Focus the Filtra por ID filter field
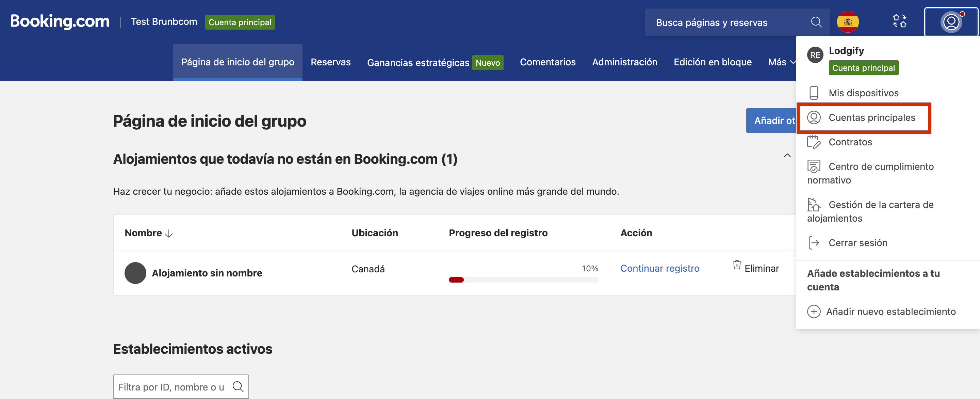Image resolution: width=980 pixels, height=399 pixels. (171, 387)
